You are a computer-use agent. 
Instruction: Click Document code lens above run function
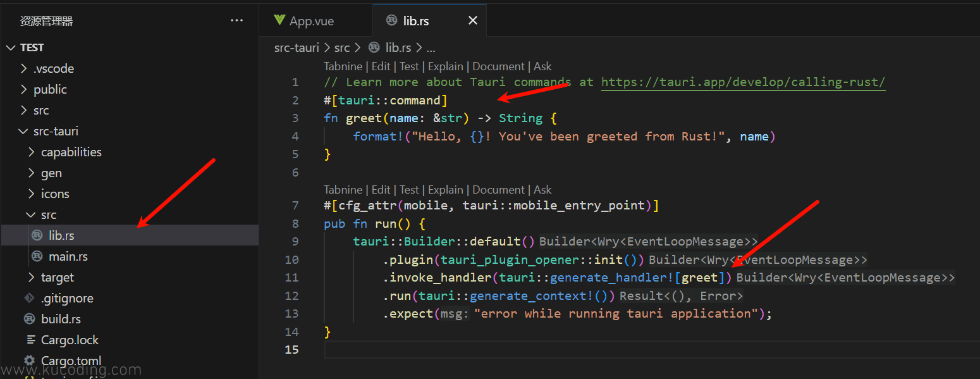tap(498, 190)
